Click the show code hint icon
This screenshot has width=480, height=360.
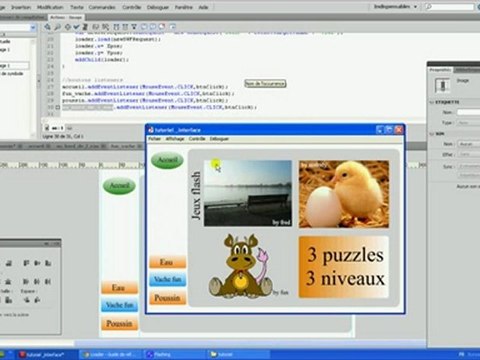point(96,27)
